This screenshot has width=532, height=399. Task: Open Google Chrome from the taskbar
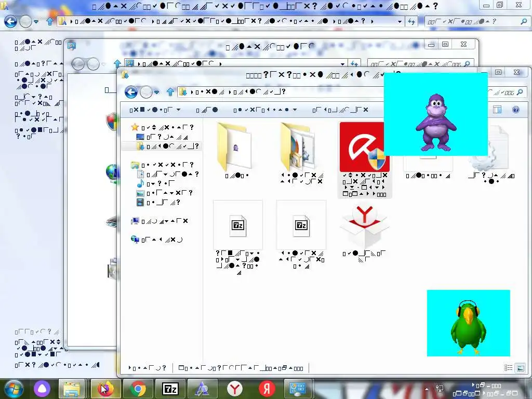tap(138, 389)
